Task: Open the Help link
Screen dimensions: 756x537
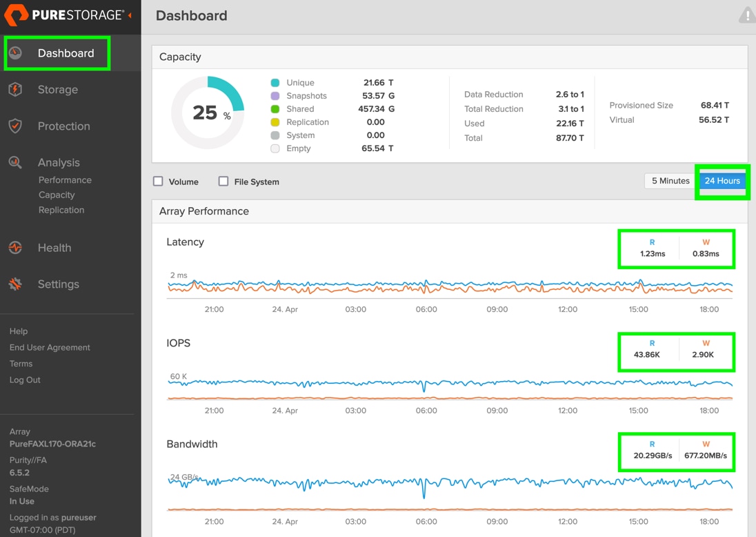Action: (x=19, y=331)
